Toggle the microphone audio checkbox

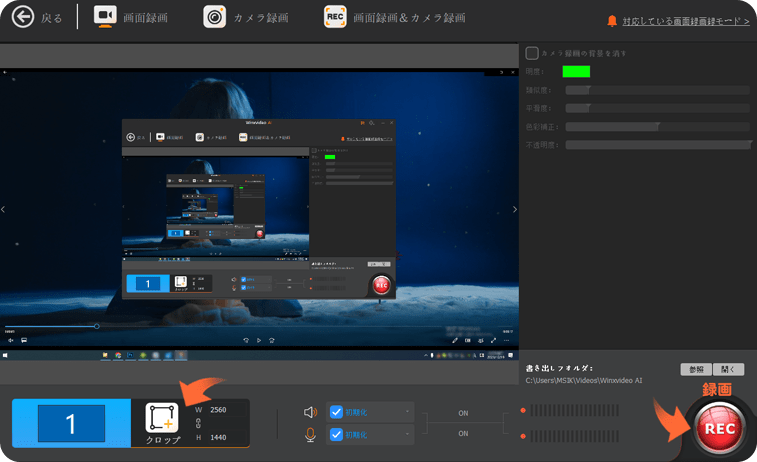[336, 434]
